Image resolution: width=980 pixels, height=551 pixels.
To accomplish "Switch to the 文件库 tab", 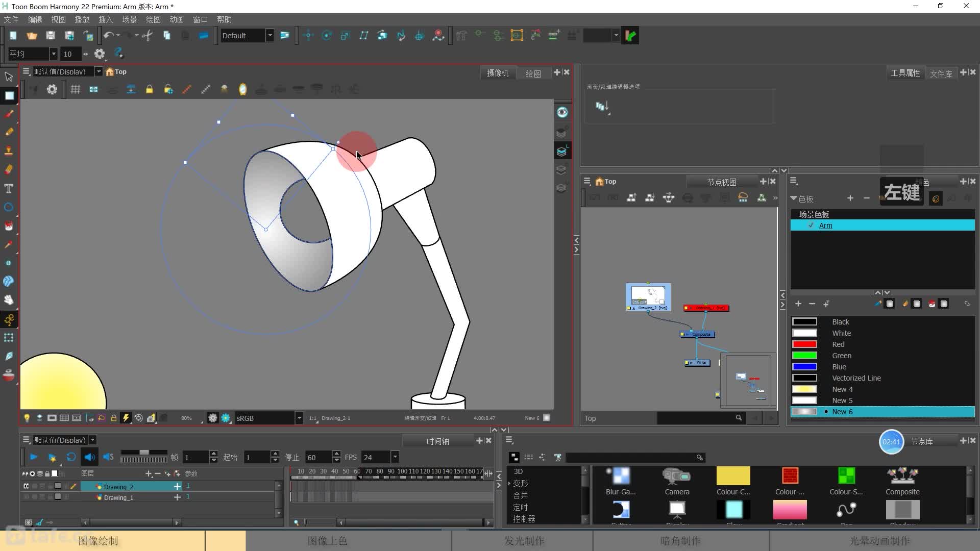I will point(941,73).
